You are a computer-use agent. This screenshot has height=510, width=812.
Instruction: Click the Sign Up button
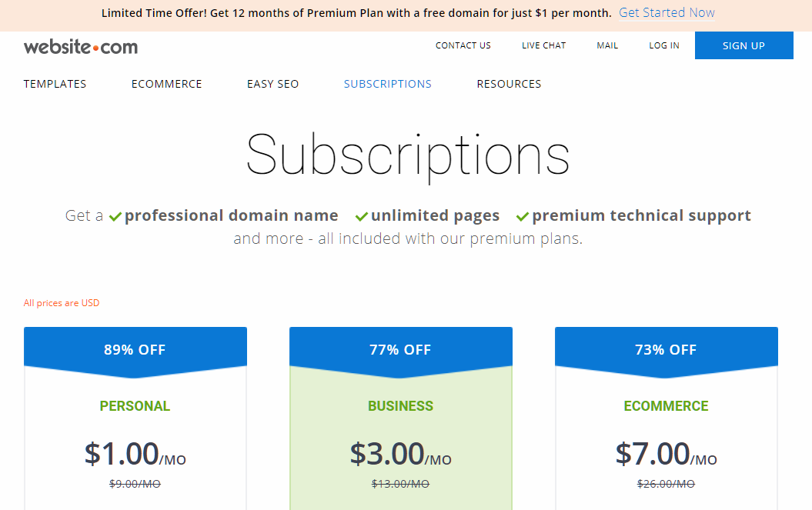tap(743, 45)
